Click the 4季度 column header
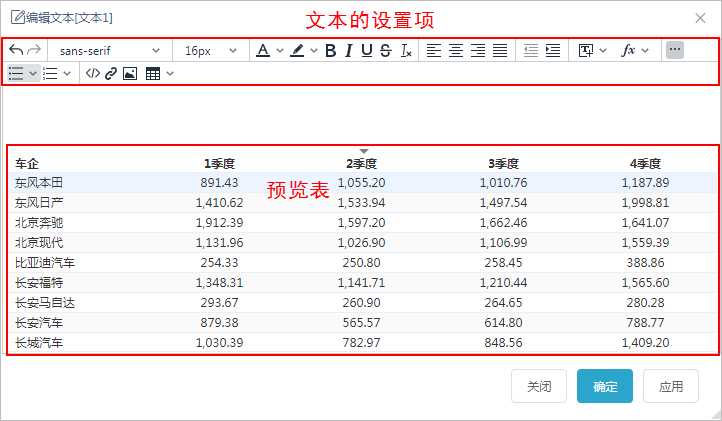 click(645, 164)
